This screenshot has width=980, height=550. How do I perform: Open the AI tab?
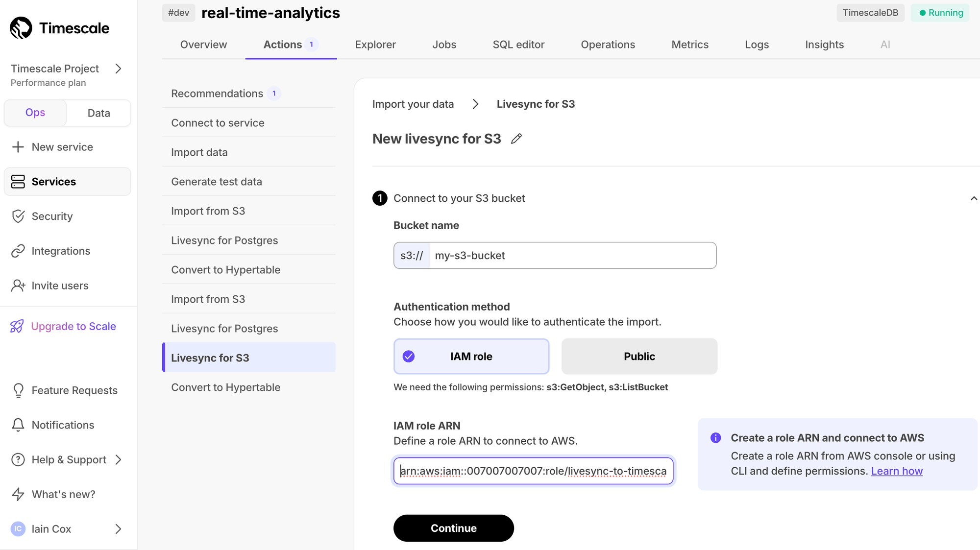[x=885, y=45]
